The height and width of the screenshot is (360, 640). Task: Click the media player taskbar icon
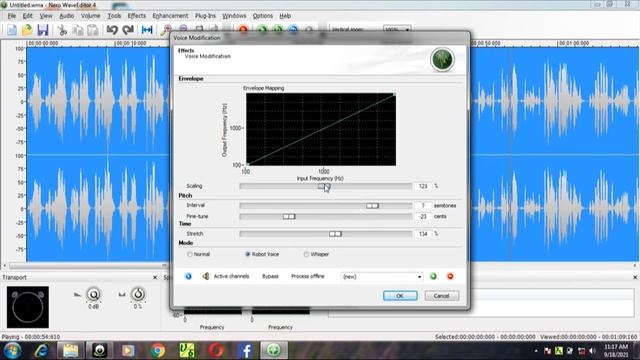coord(128,351)
